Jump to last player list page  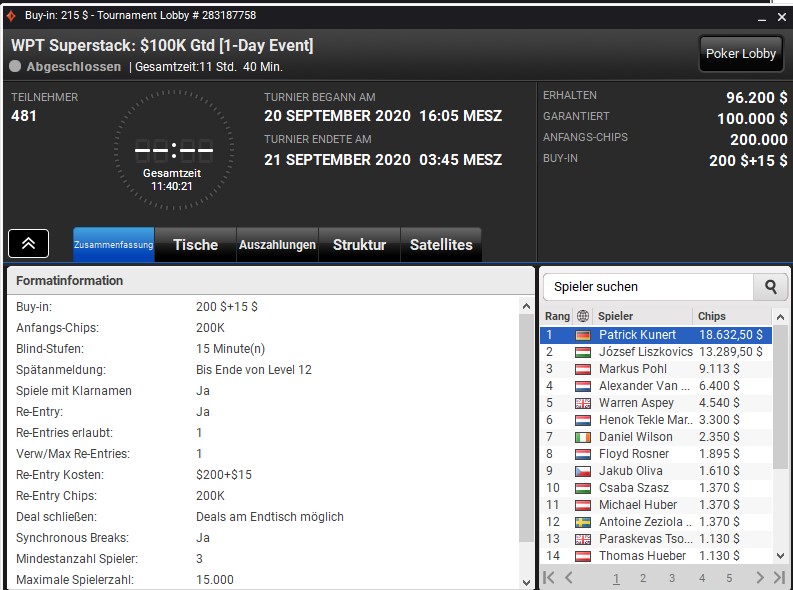[779, 577]
